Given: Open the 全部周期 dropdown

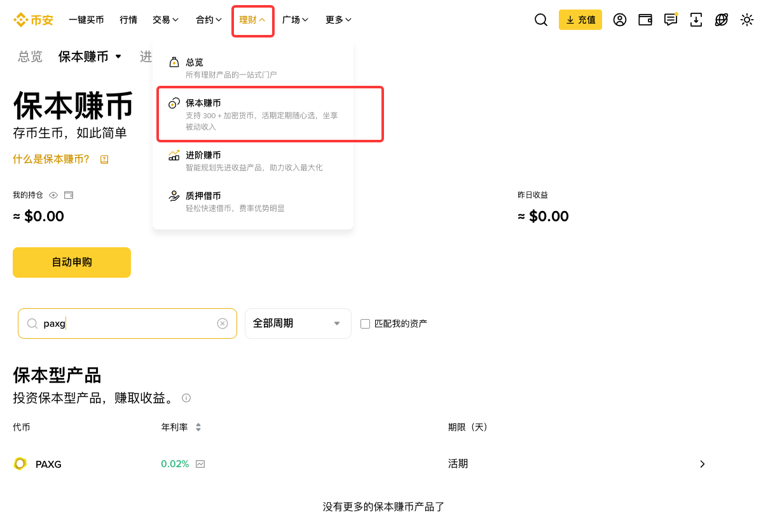Looking at the screenshot, I should click(298, 324).
